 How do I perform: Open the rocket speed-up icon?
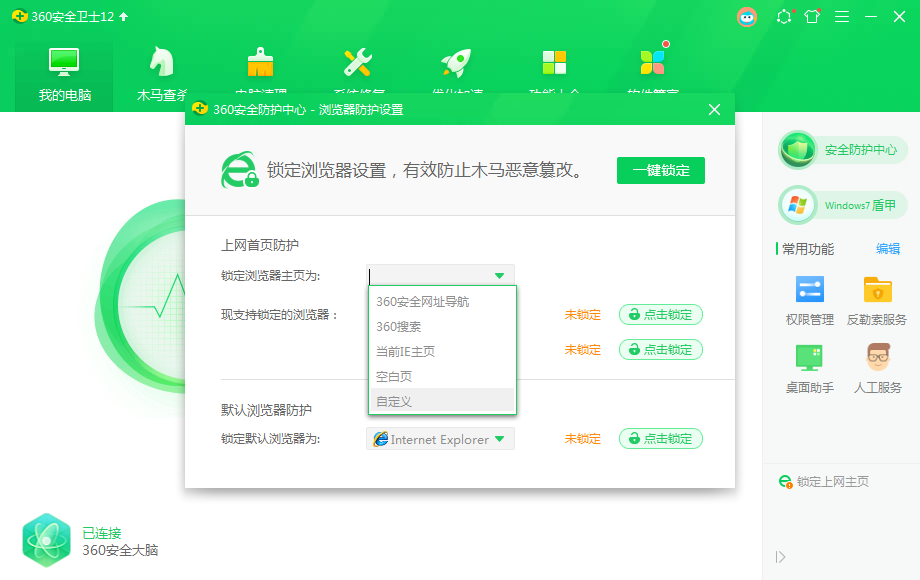456,62
